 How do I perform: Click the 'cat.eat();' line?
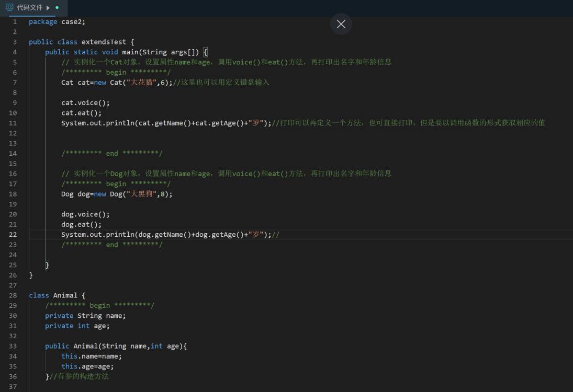81,113
